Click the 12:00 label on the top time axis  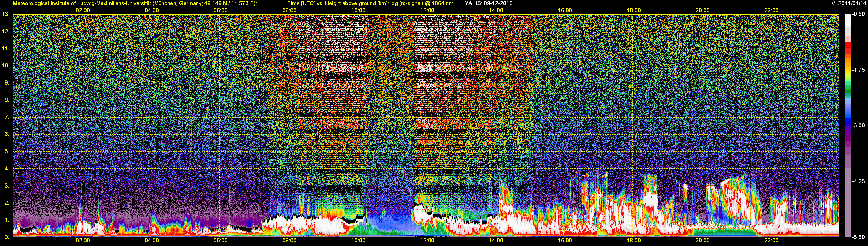(427, 10)
